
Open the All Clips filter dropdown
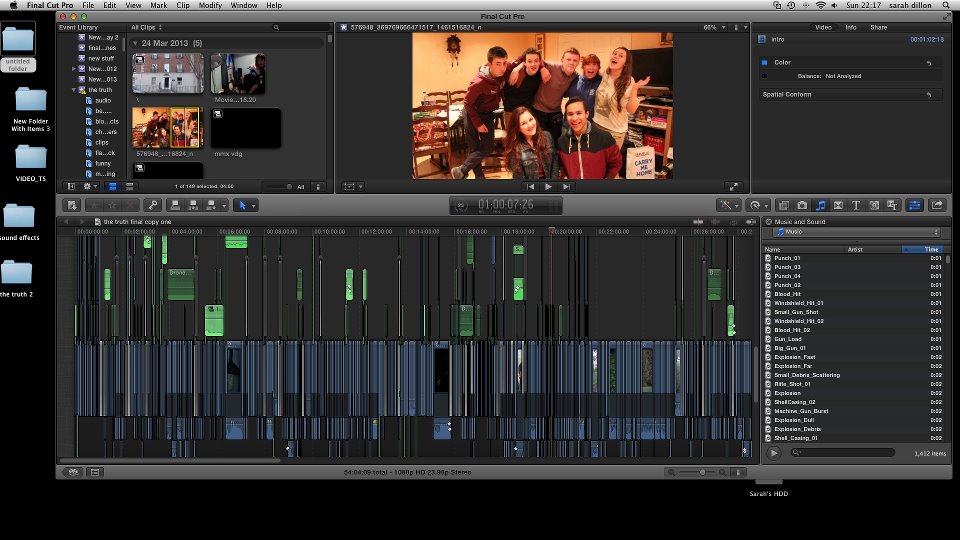pyautogui.click(x=148, y=27)
